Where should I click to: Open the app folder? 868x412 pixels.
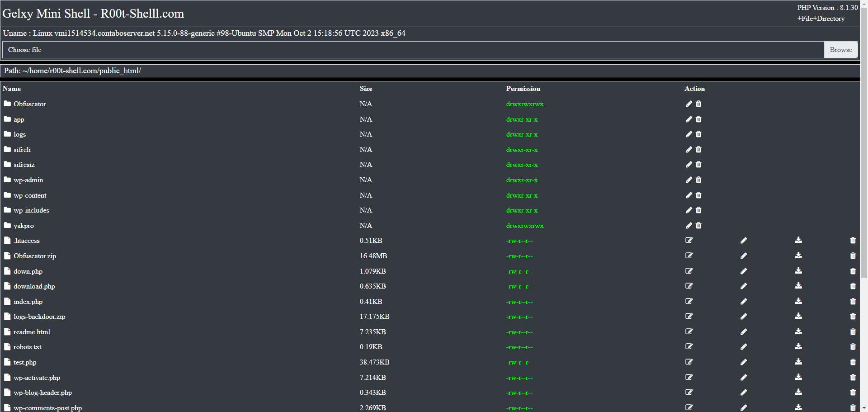tap(19, 120)
